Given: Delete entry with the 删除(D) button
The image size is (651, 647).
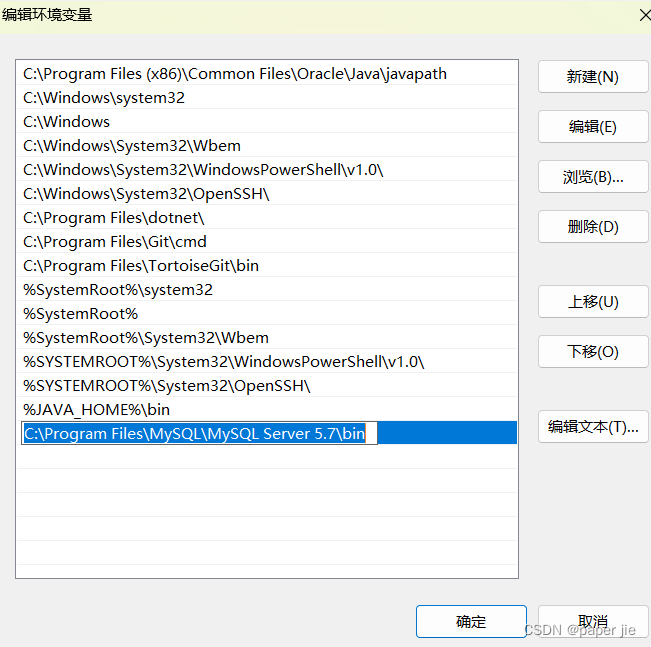Looking at the screenshot, I should 593,227.
